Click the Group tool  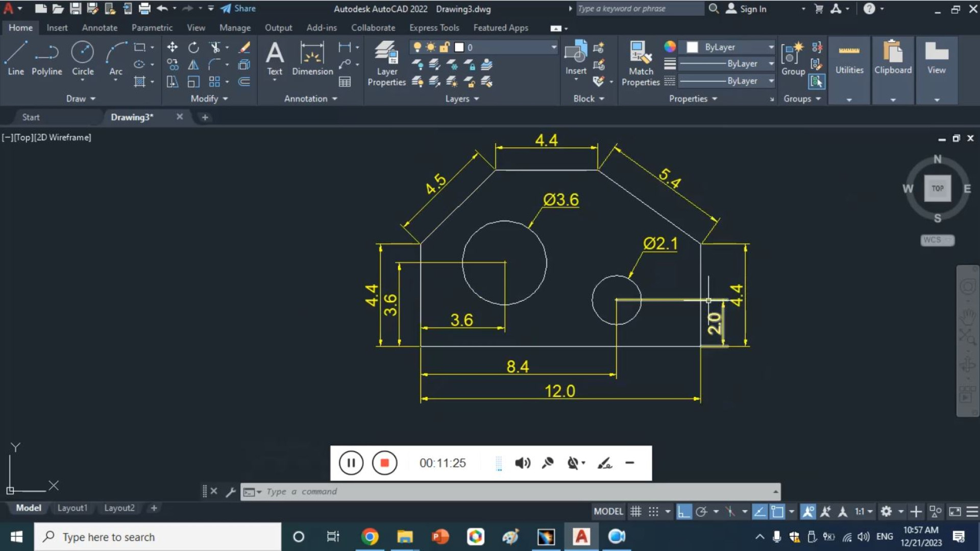click(793, 59)
